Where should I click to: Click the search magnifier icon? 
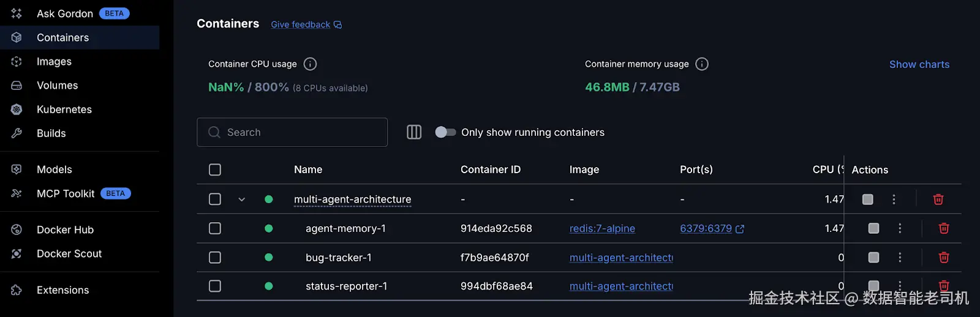click(214, 132)
